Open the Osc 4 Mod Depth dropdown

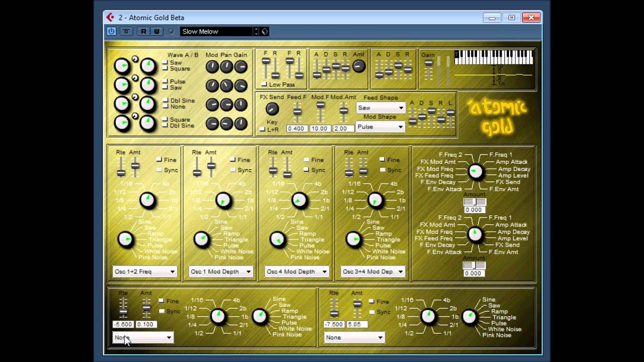[296, 271]
